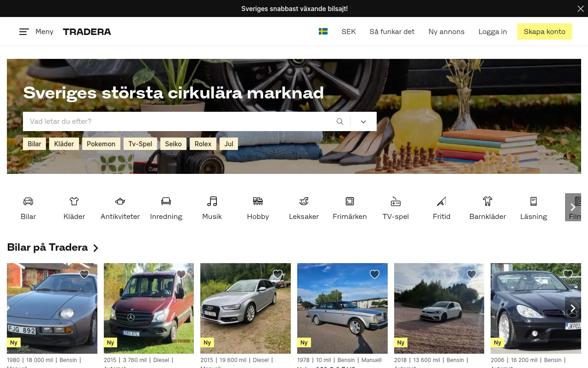Open TV-spel category gamepad icon
588x368 pixels.
tap(396, 201)
